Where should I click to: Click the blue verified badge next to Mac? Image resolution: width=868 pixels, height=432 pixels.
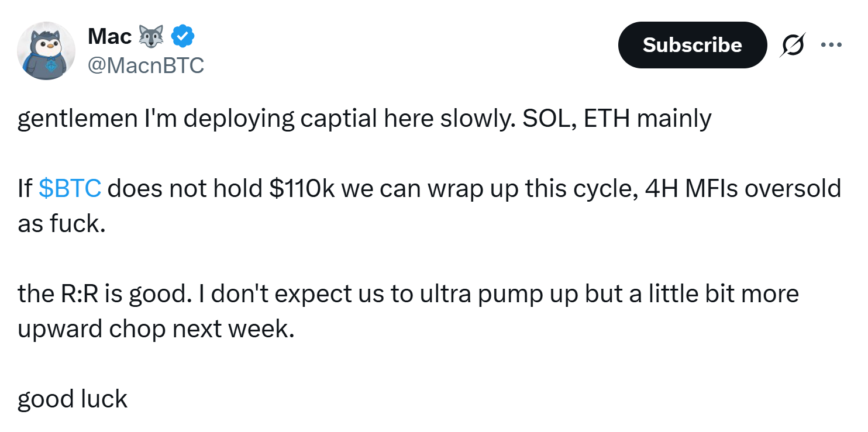182,35
